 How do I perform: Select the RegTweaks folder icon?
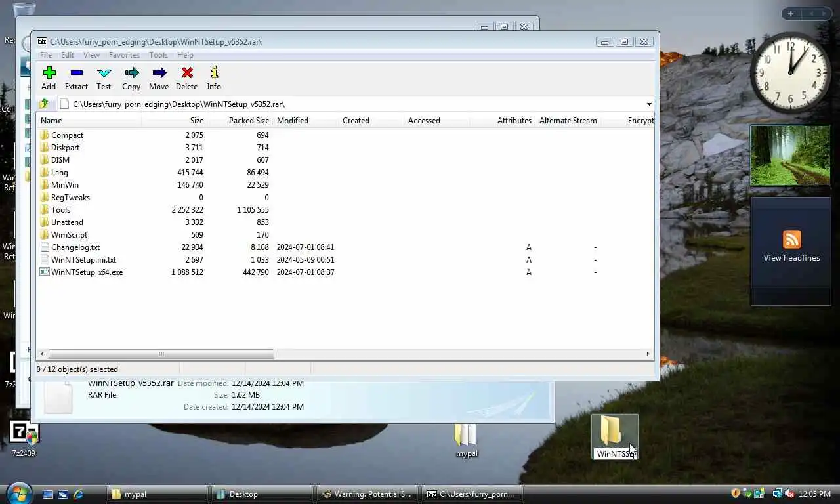45,197
